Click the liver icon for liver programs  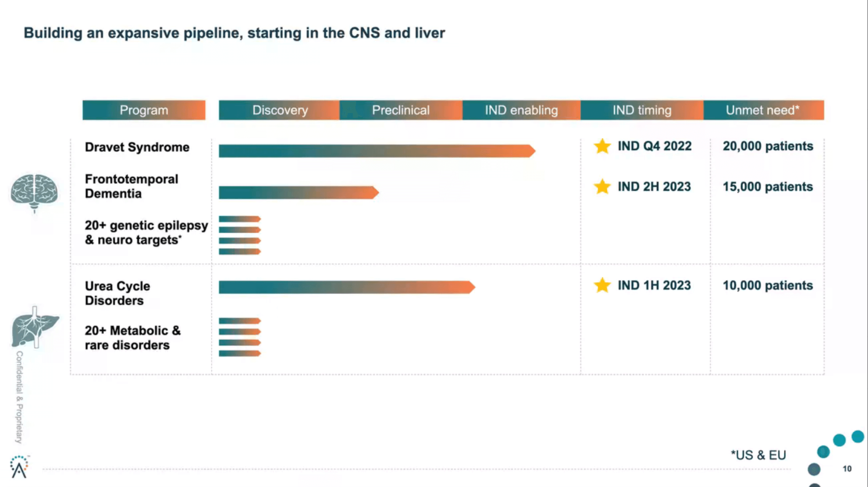coord(35,327)
